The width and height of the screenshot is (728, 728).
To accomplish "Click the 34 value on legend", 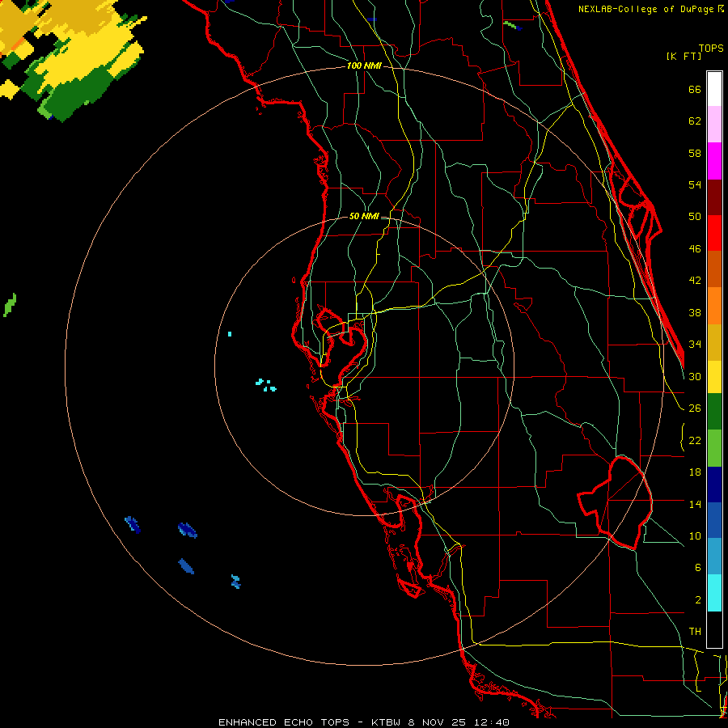I will [x=695, y=345].
